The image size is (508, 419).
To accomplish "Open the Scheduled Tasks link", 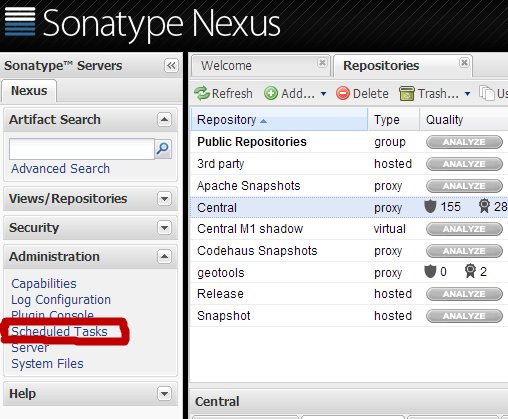I will pos(59,332).
